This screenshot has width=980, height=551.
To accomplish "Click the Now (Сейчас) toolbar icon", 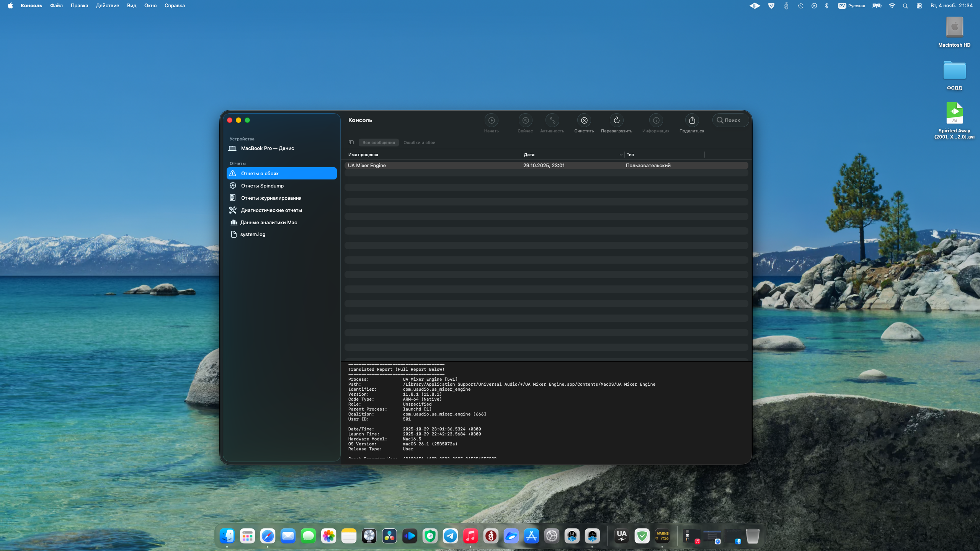I will pos(525,121).
